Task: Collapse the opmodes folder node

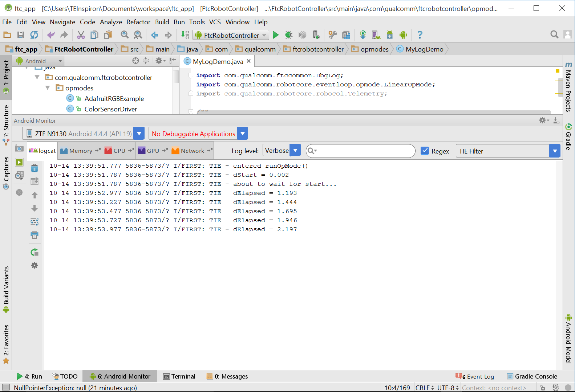Action: click(48, 88)
